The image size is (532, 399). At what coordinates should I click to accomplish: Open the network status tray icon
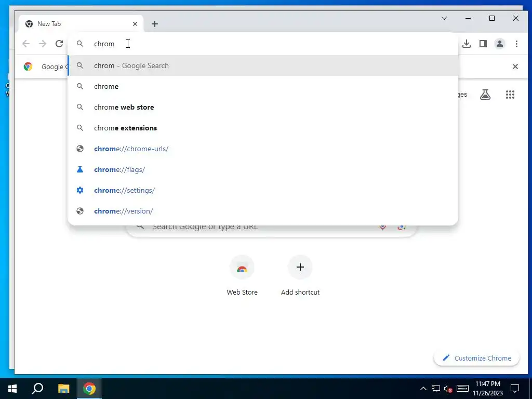click(x=436, y=389)
